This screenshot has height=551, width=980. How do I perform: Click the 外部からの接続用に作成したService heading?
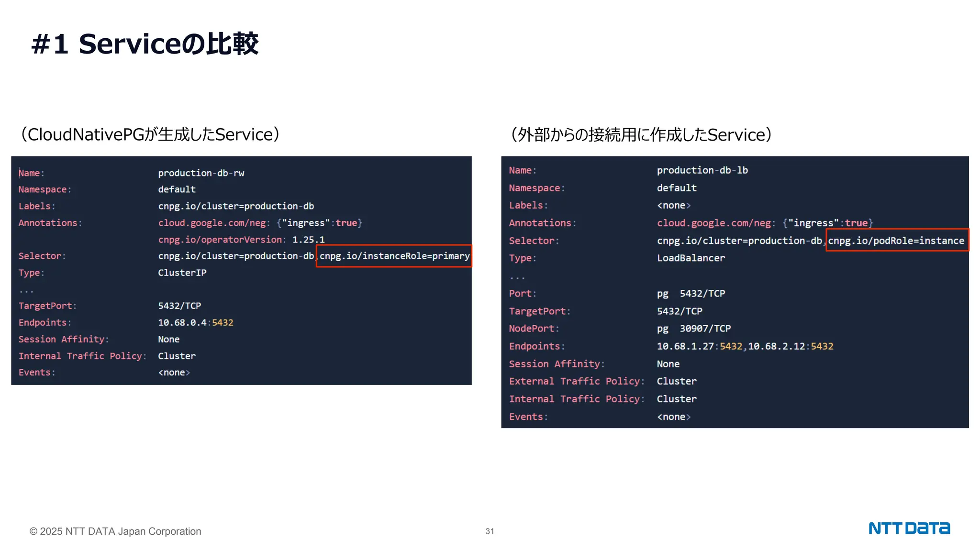point(641,134)
